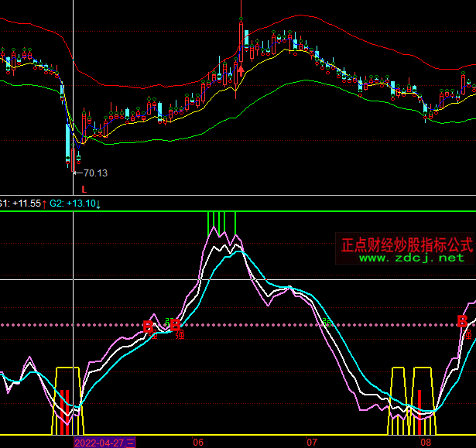
Task: Select the G2: +13.10 indicator value
Action: click(x=72, y=203)
